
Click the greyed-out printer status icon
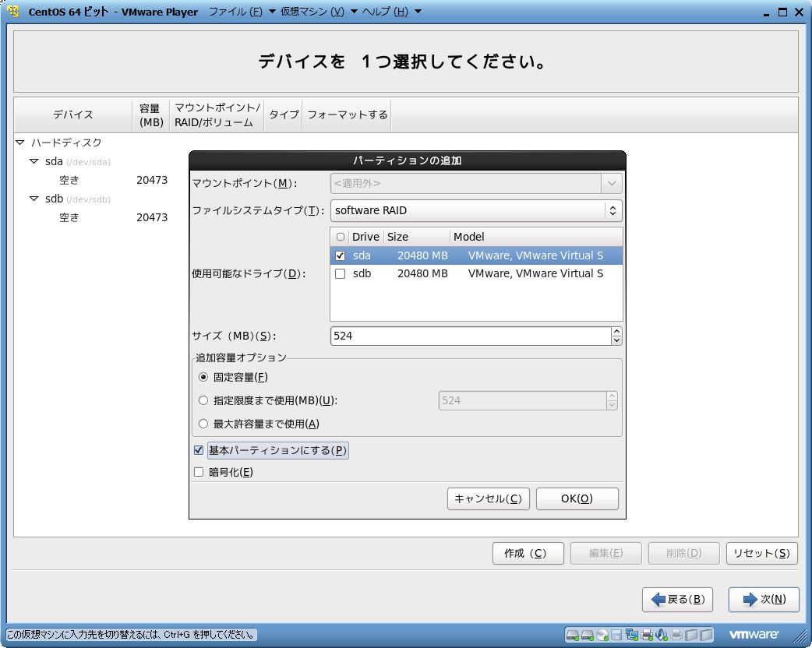pyautogui.click(x=677, y=635)
